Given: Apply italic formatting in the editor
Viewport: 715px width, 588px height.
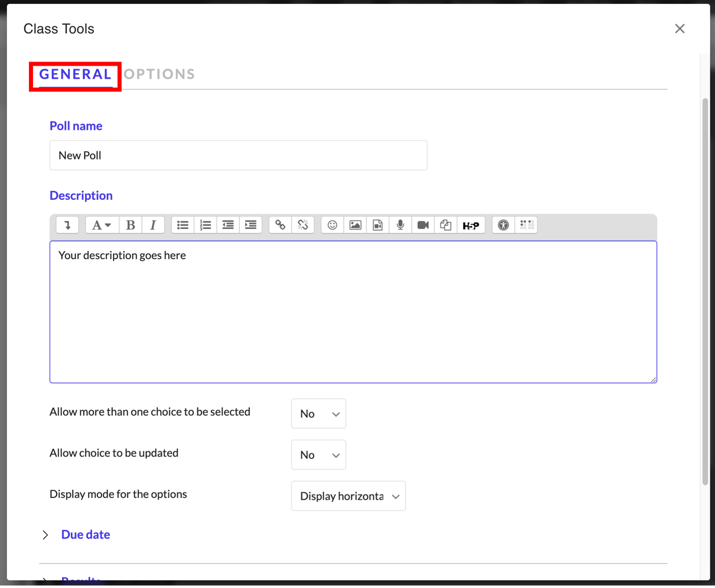Looking at the screenshot, I should coord(153,225).
